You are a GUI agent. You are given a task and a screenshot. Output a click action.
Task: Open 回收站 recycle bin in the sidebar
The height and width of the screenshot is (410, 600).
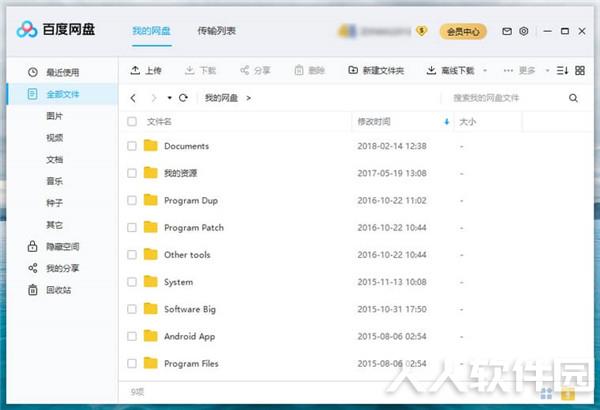pos(50,290)
